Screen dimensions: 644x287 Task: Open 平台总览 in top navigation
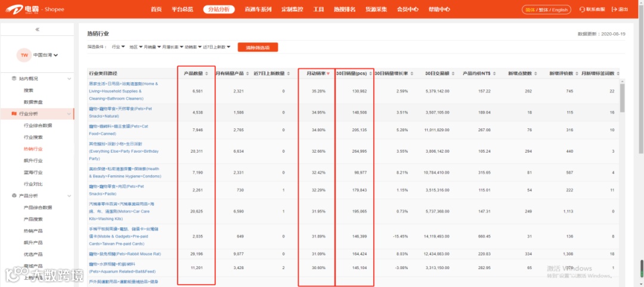click(x=182, y=10)
